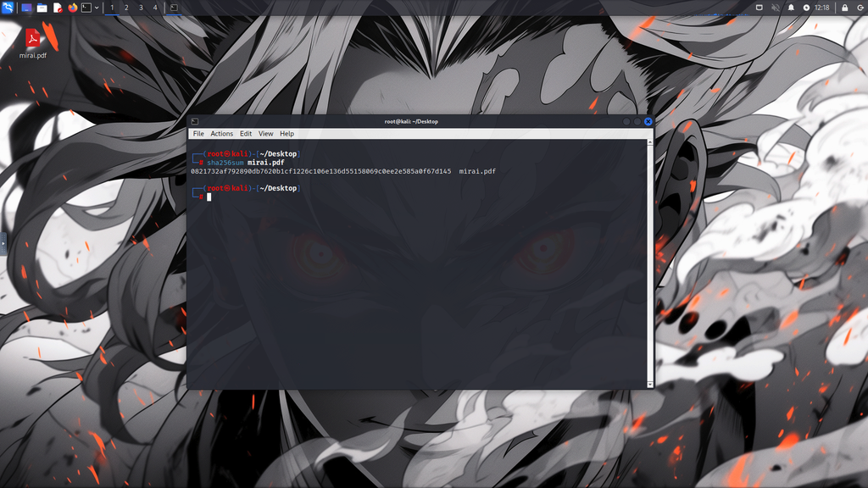Expand the terminal launcher dropdown arrow
This screenshot has width=868, height=488.
(x=97, y=8)
